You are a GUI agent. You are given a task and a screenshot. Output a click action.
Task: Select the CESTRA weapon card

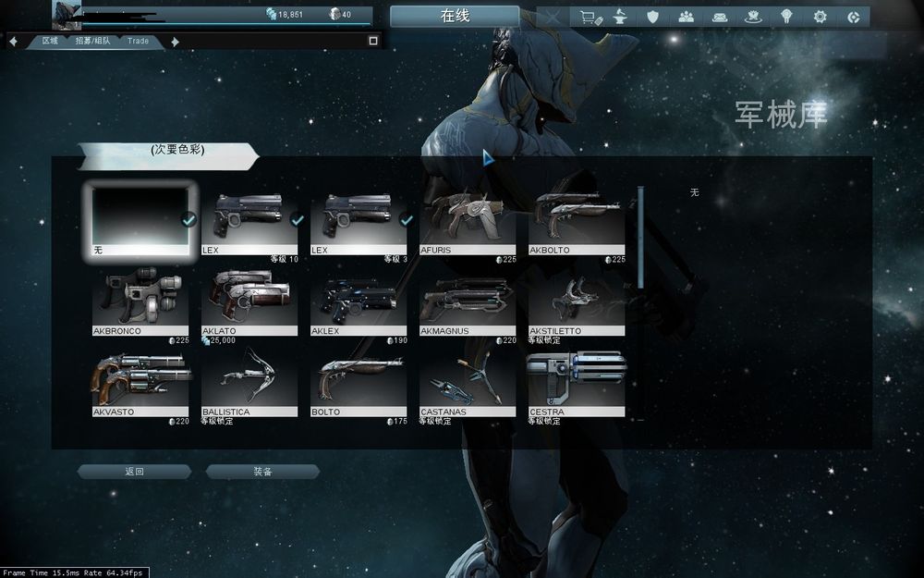tap(577, 384)
